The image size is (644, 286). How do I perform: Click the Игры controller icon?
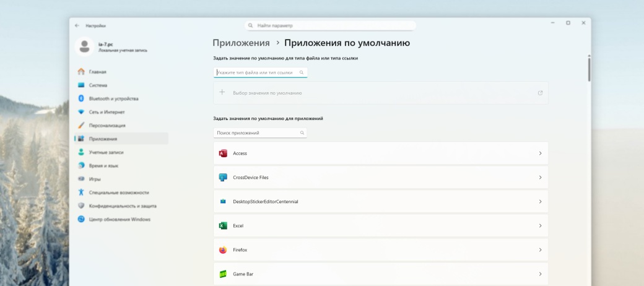[81, 179]
